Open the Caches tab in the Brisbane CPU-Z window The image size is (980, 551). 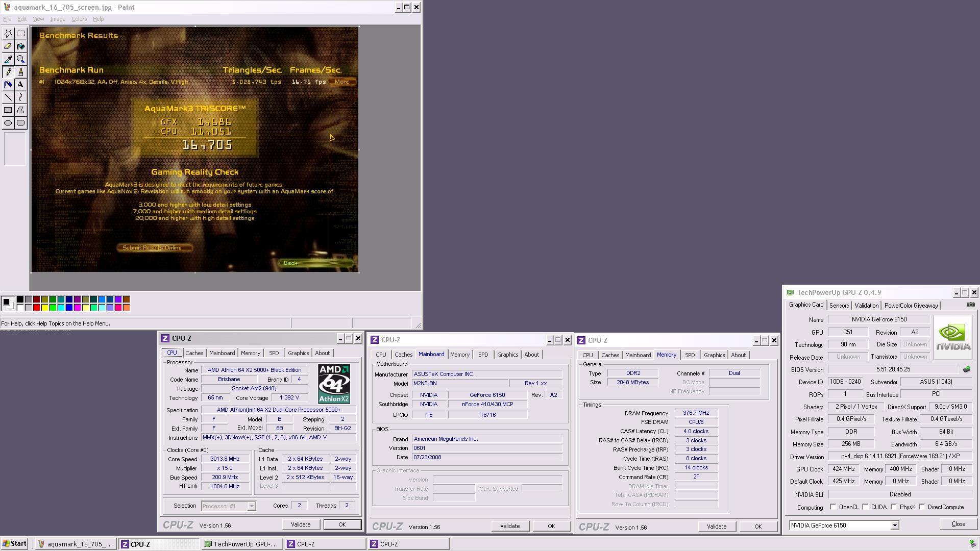coord(194,353)
